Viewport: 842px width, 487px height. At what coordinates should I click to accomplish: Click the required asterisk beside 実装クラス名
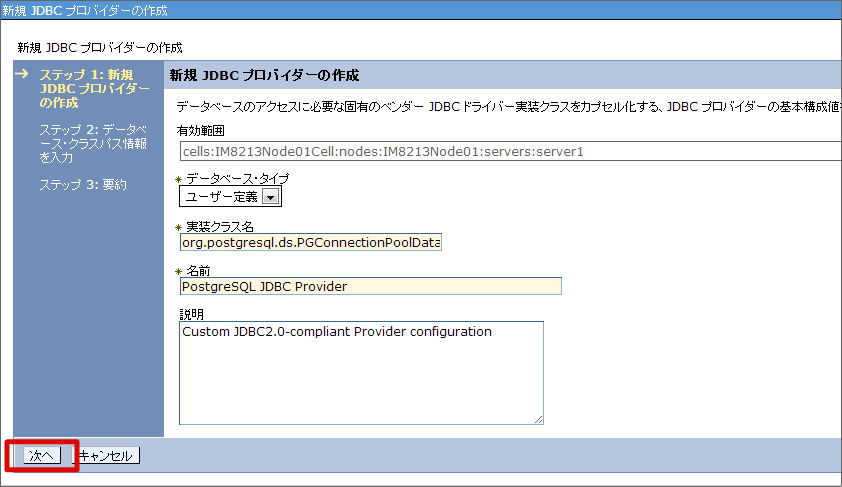(179, 227)
